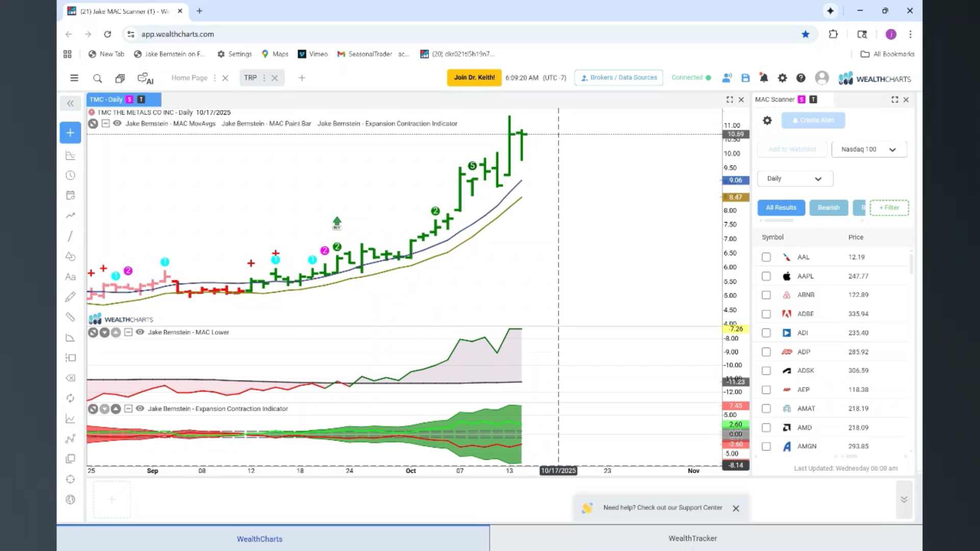Screen dimensions: 980x551
Task: Click the Join Dr. Keith! button
Action: (x=474, y=78)
